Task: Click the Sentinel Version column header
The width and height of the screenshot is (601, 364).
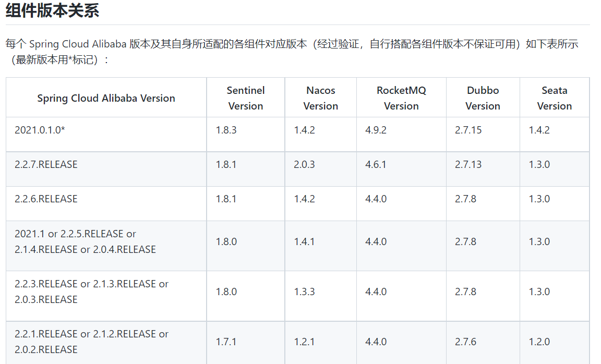Action: coord(246,98)
